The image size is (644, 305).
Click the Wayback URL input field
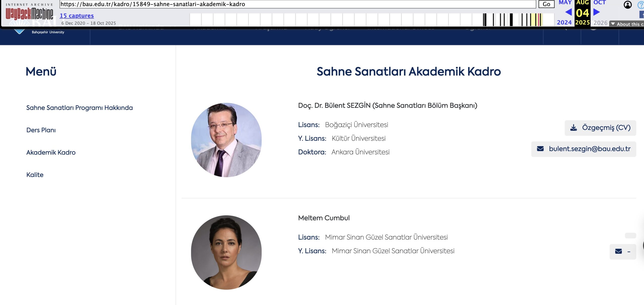pyautogui.click(x=297, y=4)
